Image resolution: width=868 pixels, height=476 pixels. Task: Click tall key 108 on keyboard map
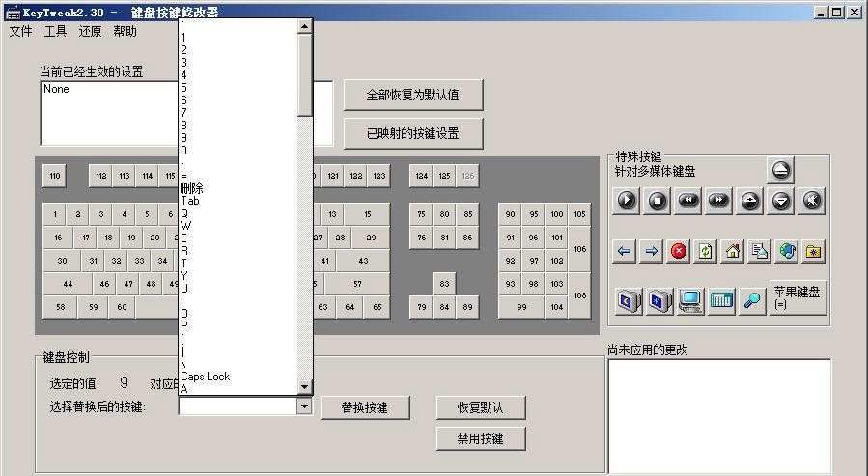(579, 295)
